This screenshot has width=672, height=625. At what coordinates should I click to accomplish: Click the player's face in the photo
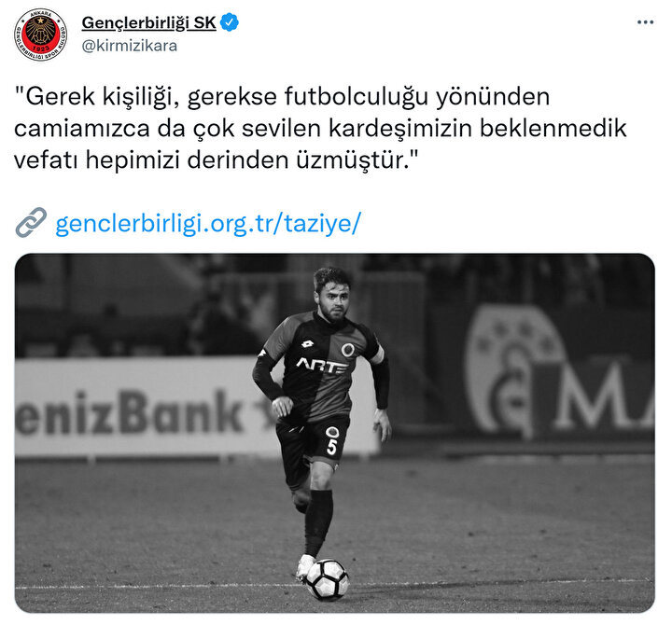[x=332, y=299]
